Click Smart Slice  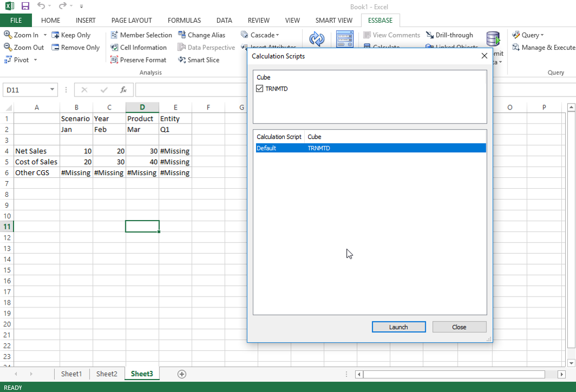(x=199, y=60)
